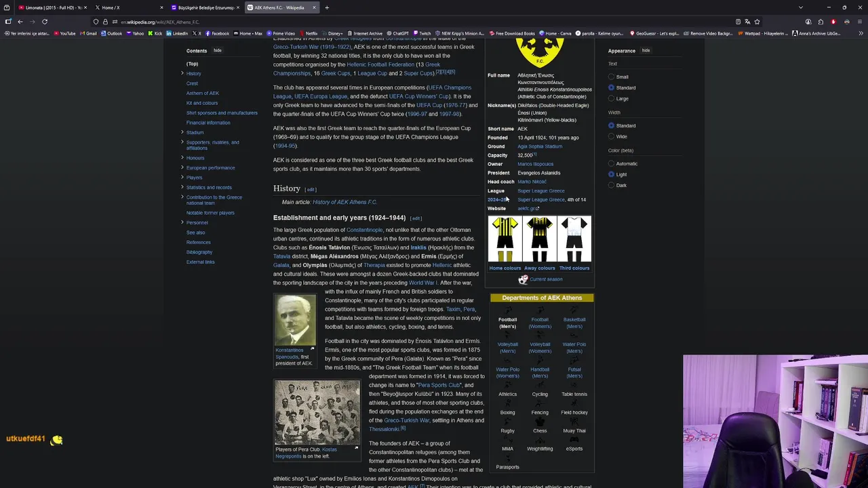This screenshot has width=868, height=488.
Task: Select Wide page width
Action: click(611, 136)
